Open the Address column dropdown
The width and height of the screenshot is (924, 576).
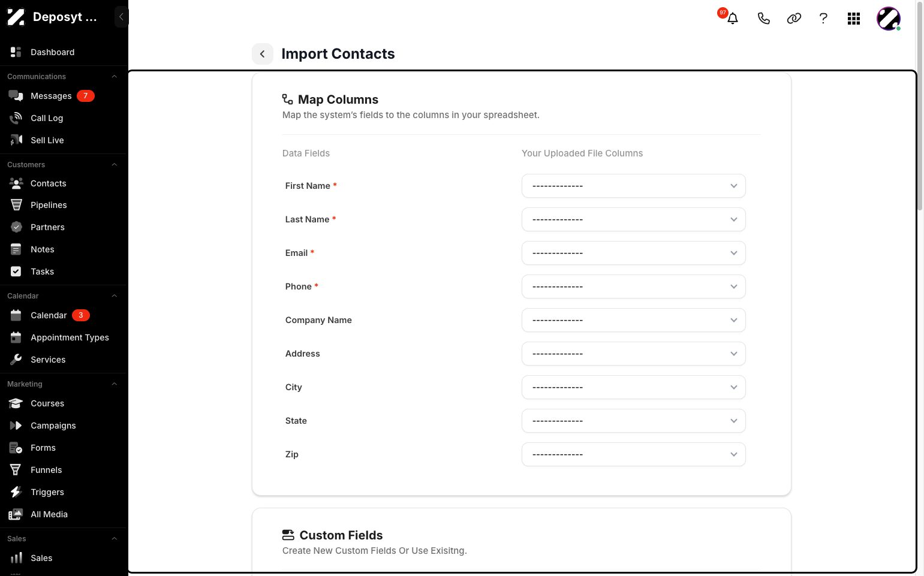click(x=634, y=354)
